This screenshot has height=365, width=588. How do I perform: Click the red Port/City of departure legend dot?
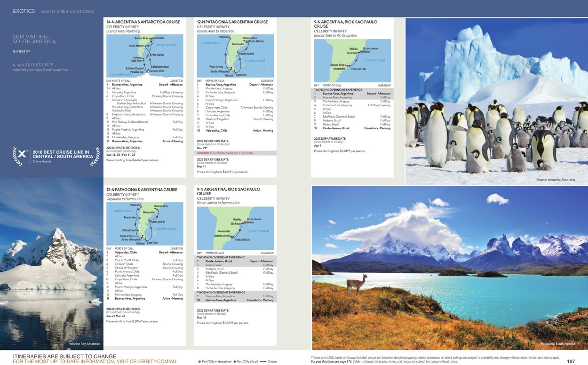point(199,362)
